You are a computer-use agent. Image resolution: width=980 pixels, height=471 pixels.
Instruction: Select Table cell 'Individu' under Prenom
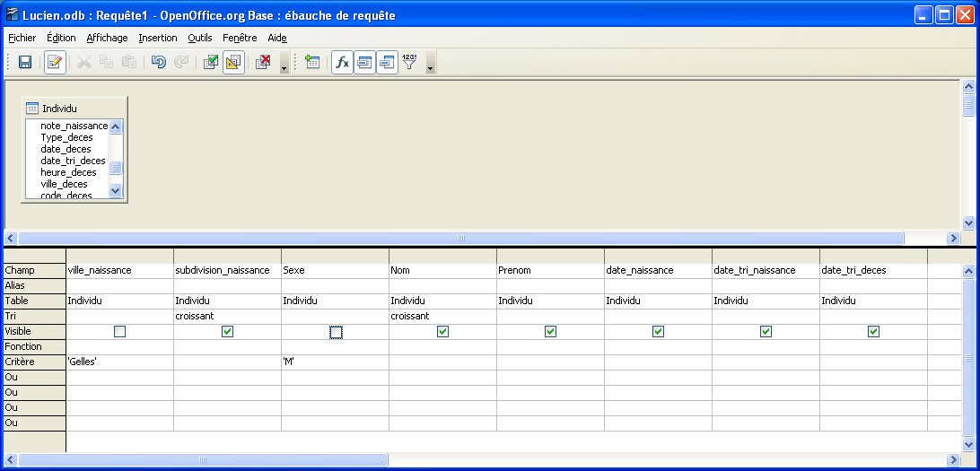pos(550,301)
